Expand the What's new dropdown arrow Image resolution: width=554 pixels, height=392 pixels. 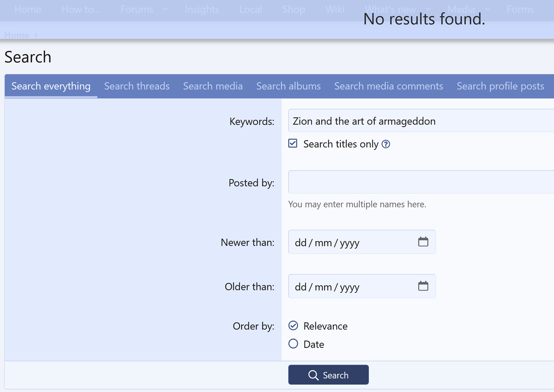[428, 9]
